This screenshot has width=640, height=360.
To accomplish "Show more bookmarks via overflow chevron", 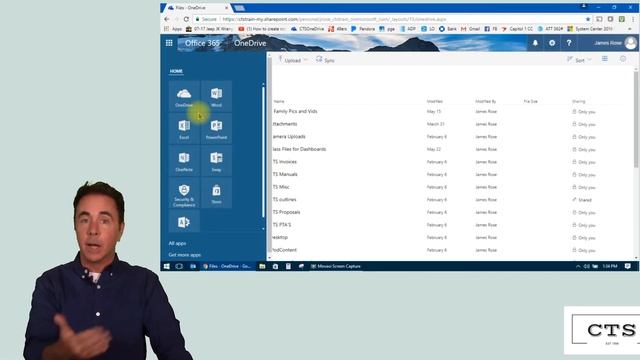I will tap(630, 29).
